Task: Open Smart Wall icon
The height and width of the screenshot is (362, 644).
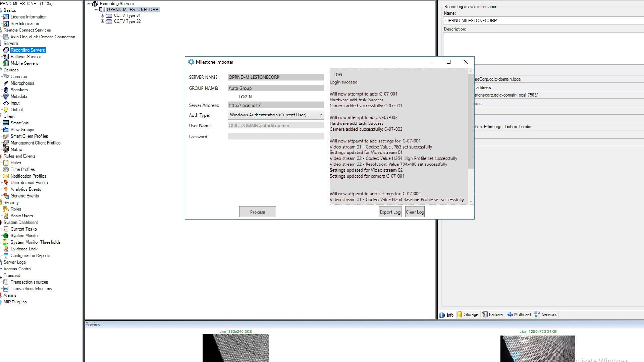Action: pos(6,123)
